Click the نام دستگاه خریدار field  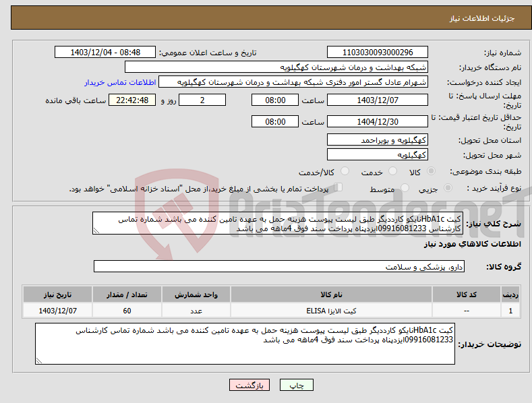click(276, 67)
